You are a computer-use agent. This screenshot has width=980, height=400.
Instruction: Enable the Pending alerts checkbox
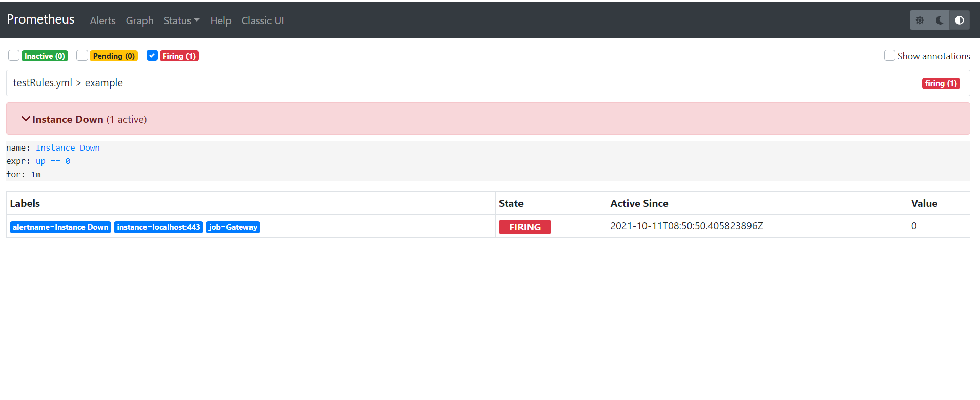[x=82, y=55]
